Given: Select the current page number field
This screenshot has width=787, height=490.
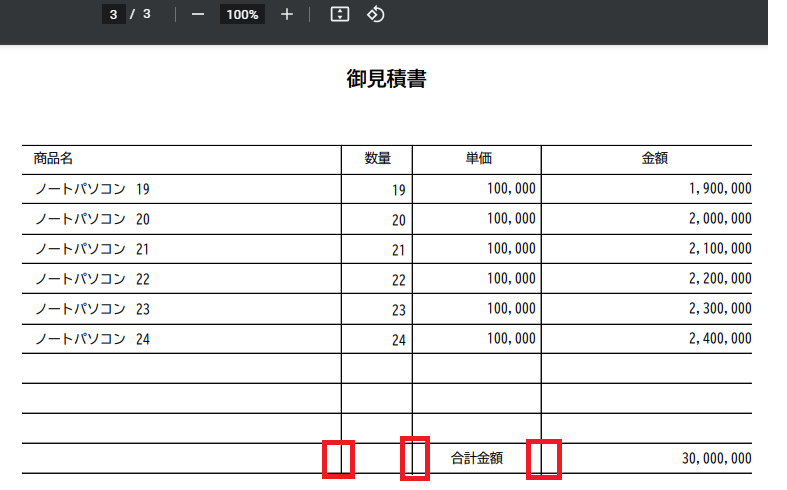Looking at the screenshot, I should 114,15.
